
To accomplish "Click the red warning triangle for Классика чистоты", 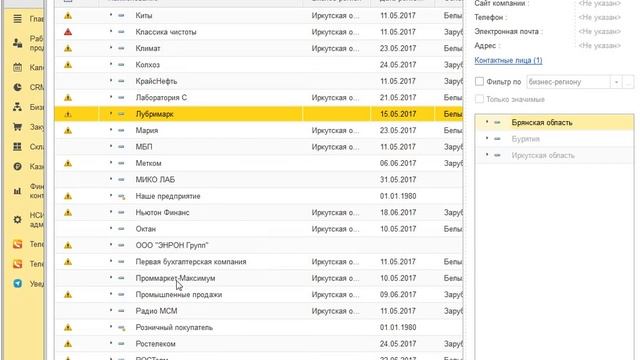I will tap(68, 32).
